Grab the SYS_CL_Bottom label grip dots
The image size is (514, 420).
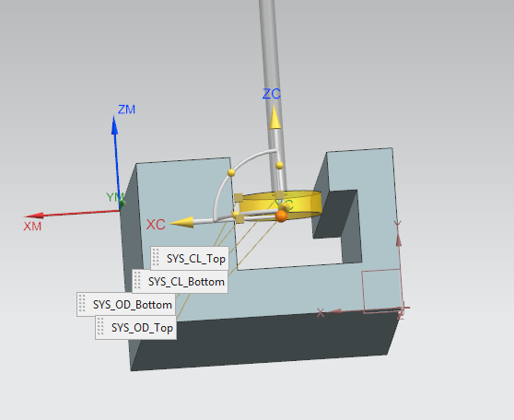tap(137, 281)
